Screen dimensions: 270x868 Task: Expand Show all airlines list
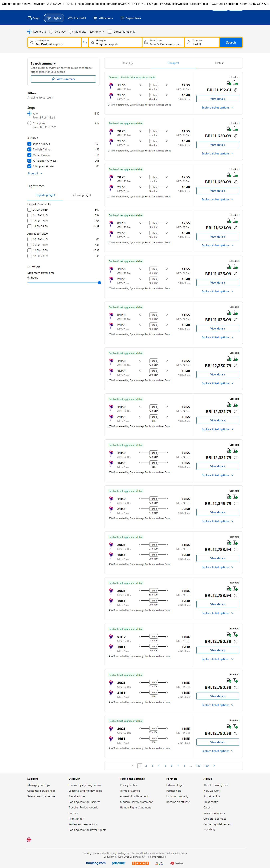pos(35,173)
